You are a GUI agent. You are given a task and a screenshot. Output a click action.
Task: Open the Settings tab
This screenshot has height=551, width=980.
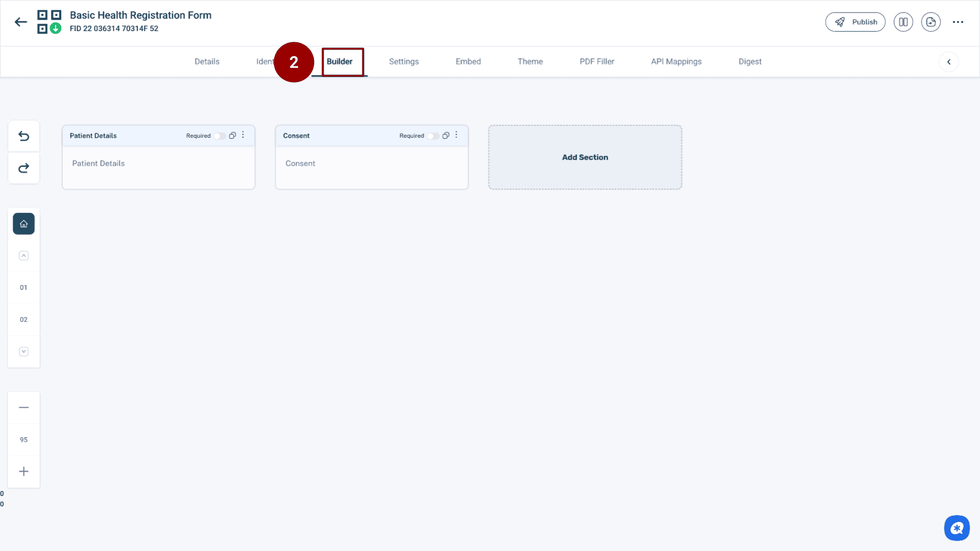(x=404, y=61)
